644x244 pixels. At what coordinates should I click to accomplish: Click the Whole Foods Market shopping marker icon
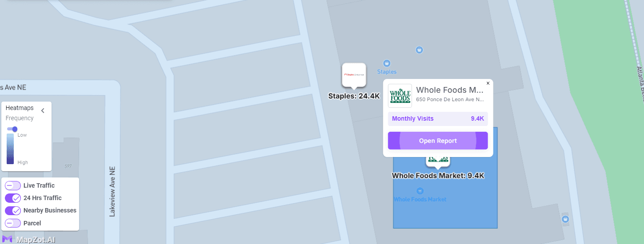(420, 191)
